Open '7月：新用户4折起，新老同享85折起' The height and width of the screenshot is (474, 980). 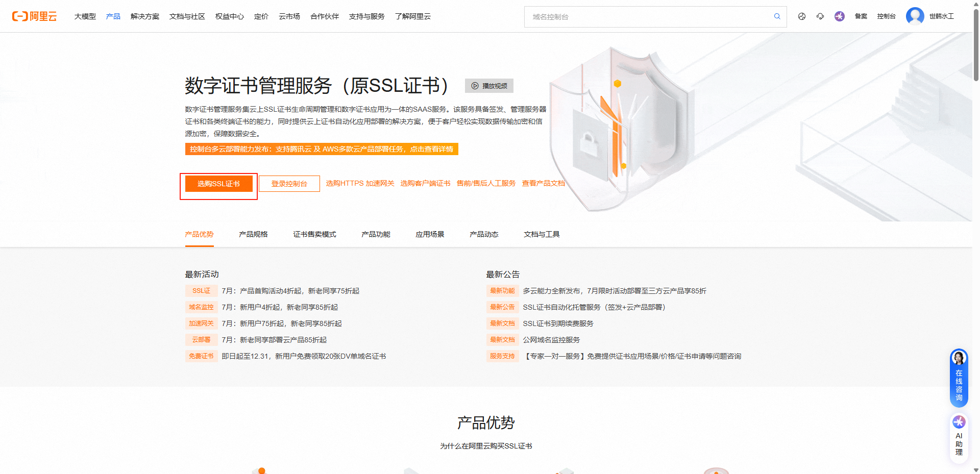[280, 307]
